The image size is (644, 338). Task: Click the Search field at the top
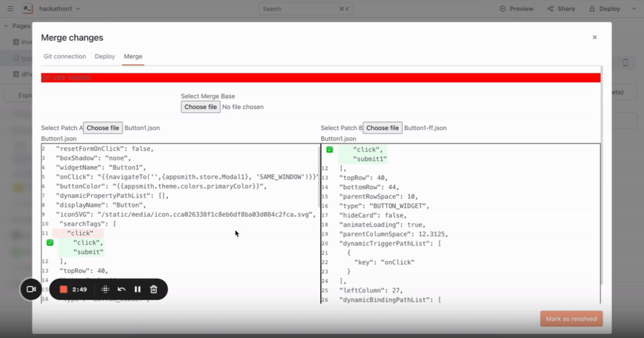click(305, 9)
